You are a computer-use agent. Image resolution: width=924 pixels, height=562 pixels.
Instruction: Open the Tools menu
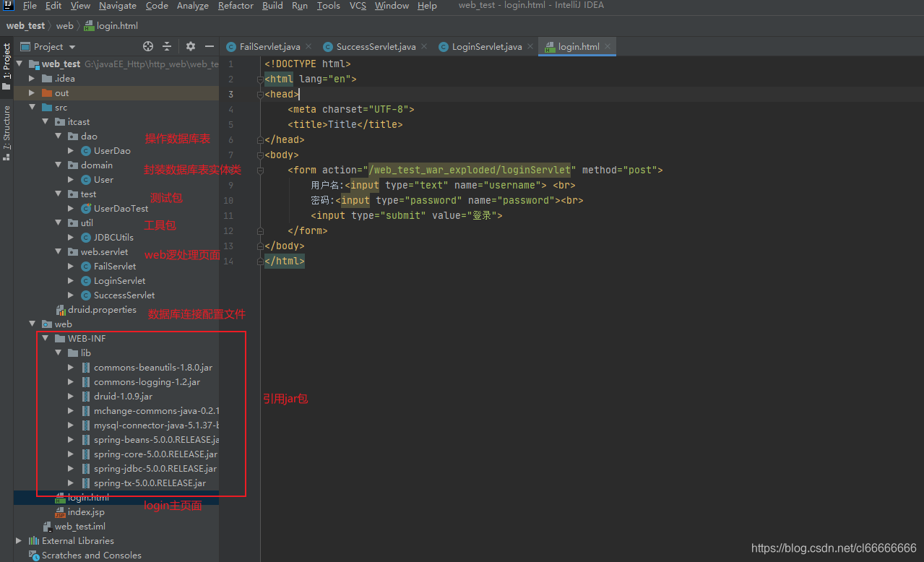pos(328,6)
